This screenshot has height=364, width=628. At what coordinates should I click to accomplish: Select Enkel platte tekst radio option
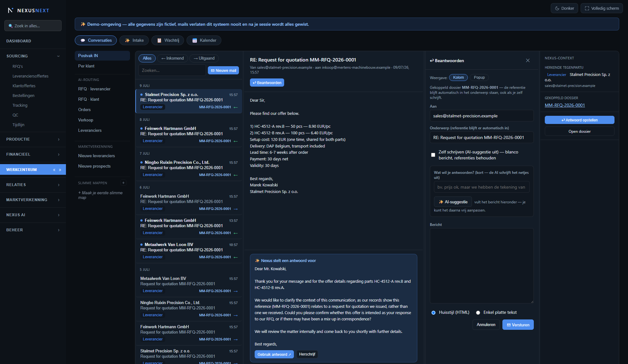(x=478, y=313)
